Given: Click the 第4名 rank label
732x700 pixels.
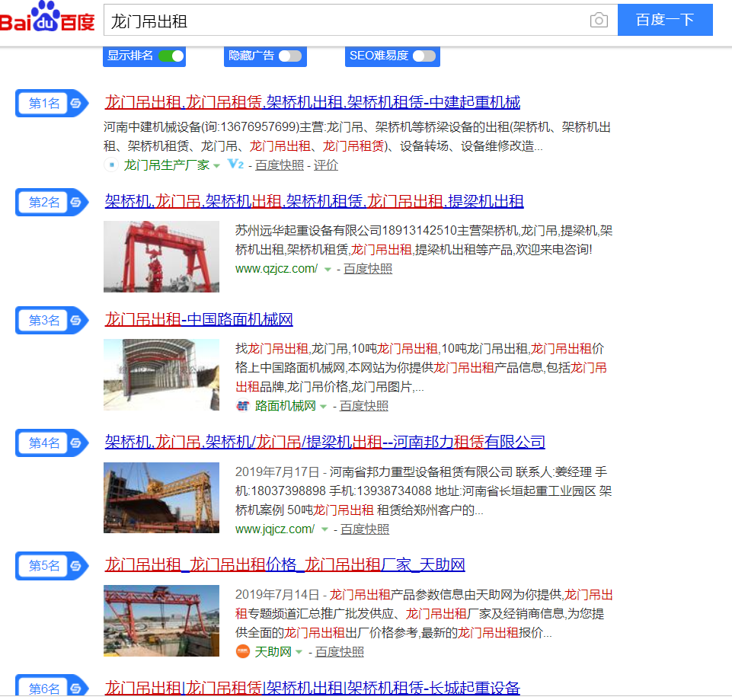Looking at the screenshot, I should 44,443.
